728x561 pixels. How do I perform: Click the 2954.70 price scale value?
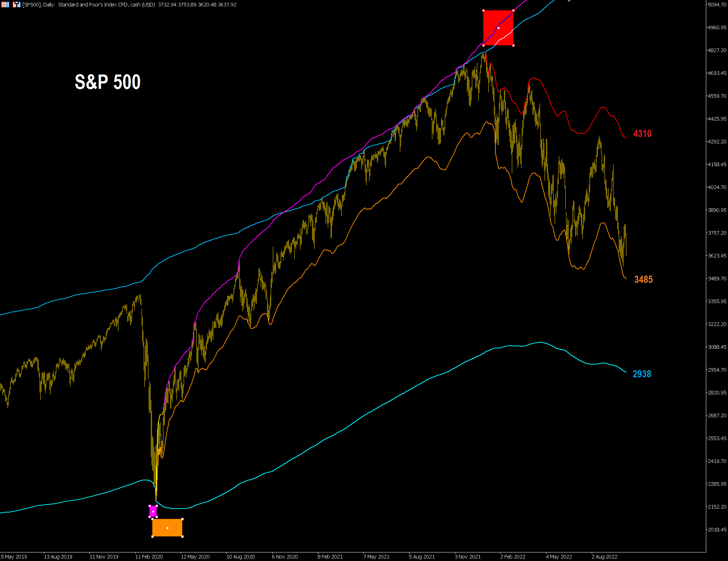click(717, 370)
